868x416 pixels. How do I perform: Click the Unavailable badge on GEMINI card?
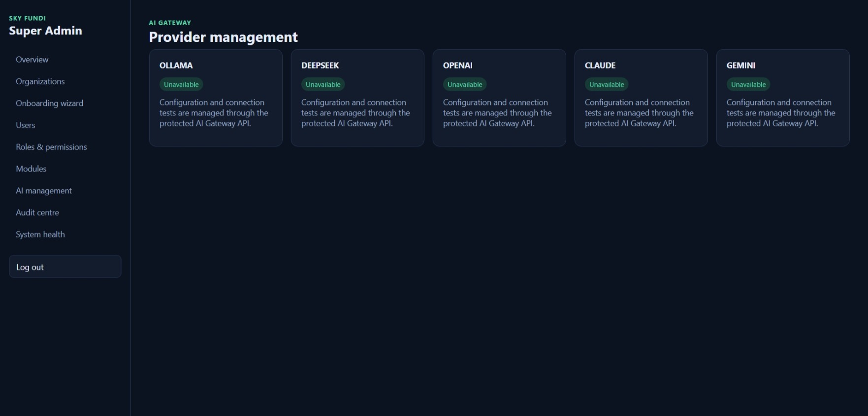(x=748, y=84)
